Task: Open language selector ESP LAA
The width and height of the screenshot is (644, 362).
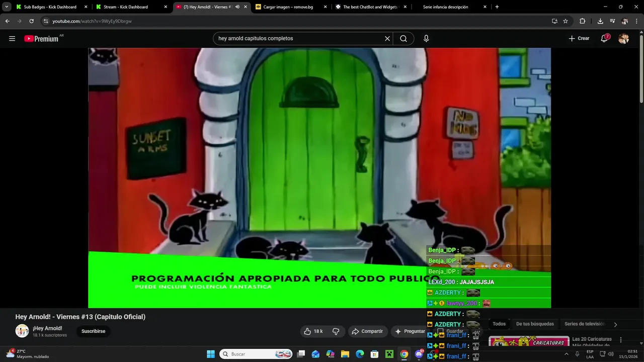Action: pos(590,354)
